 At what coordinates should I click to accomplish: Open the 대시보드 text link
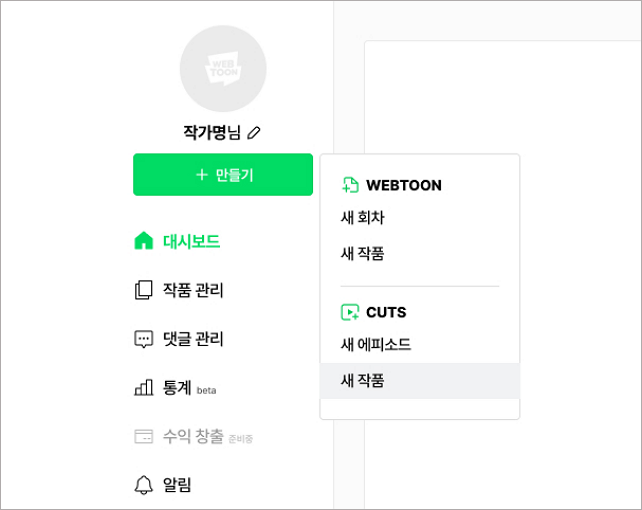coord(191,241)
